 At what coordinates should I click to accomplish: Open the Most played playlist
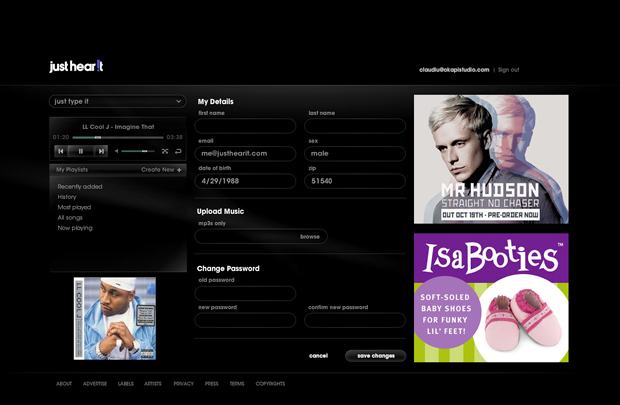[x=75, y=207]
